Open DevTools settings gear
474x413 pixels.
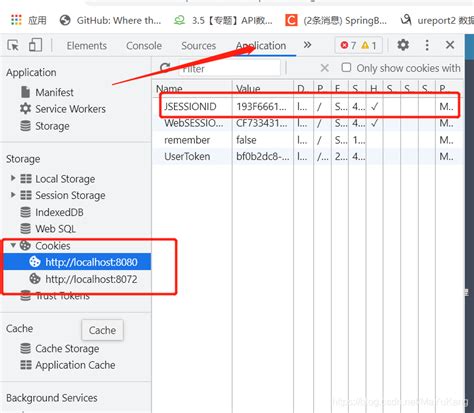403,45
